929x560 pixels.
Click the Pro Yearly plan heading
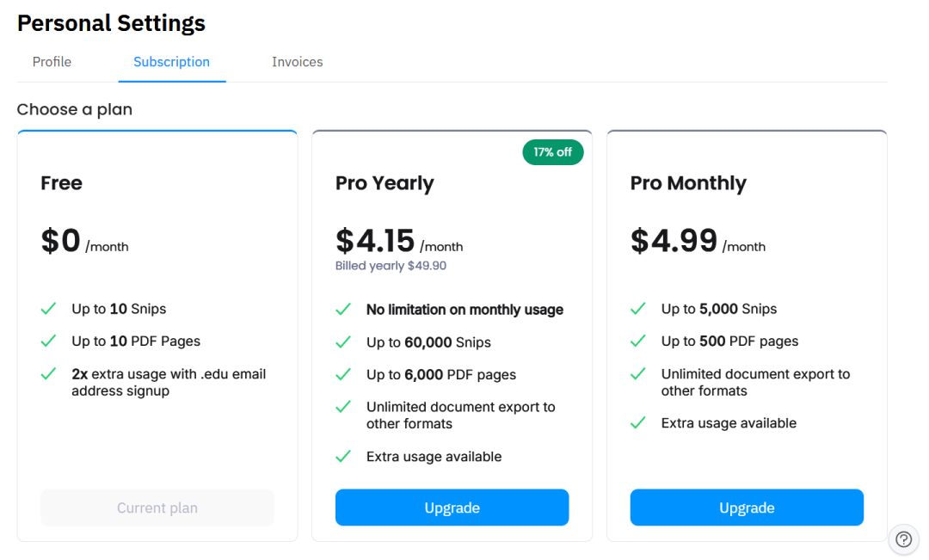point(385,183)
